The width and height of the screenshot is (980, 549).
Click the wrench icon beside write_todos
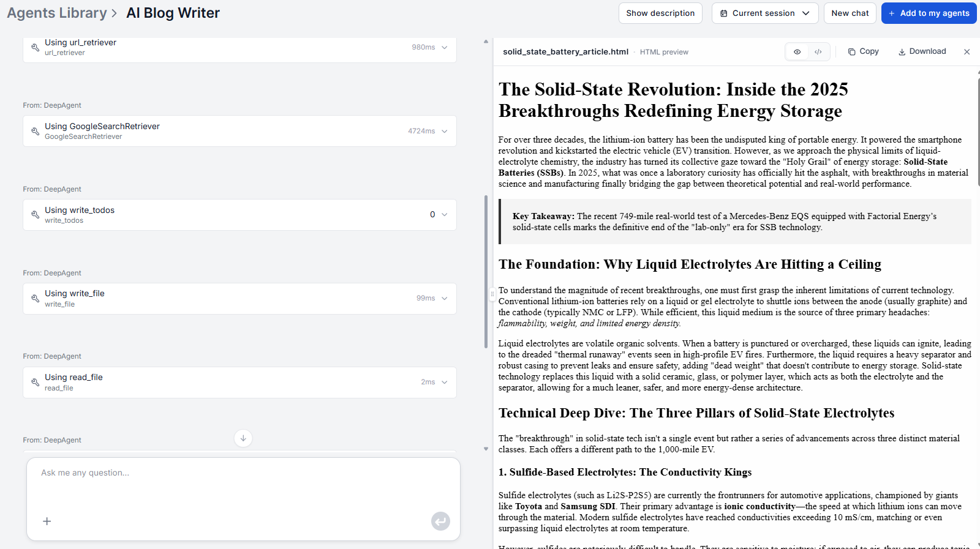click(x=36, y=215)
